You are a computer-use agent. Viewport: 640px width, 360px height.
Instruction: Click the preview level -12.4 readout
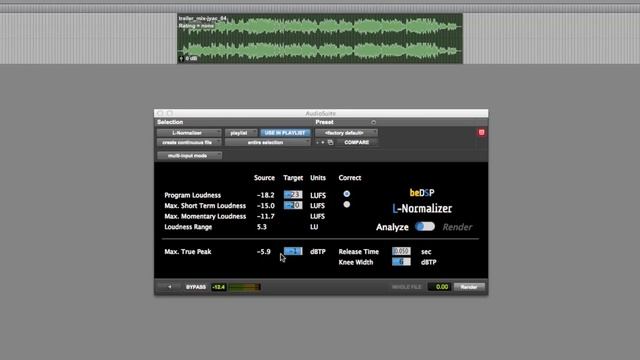pyautogui.click(x=219, y=287)
